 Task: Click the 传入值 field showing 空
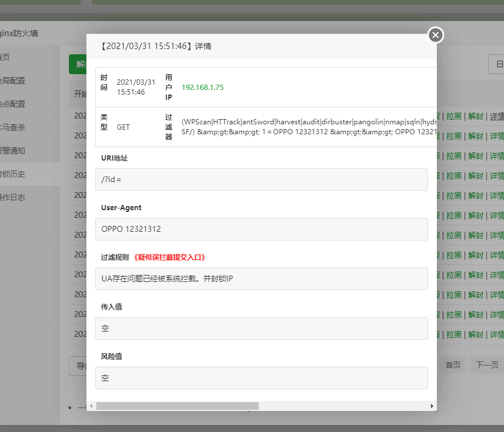click(x=261, y=328)
